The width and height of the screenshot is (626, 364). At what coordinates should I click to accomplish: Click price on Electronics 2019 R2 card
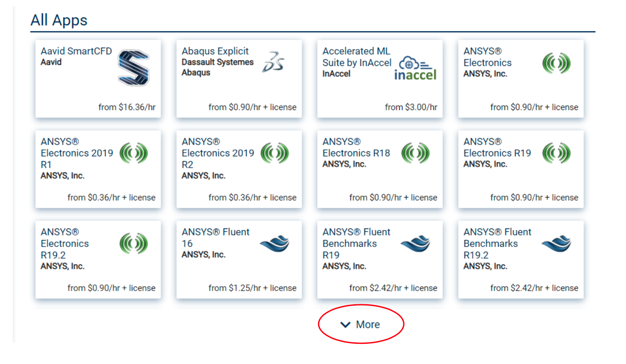(x=252, y=198)
